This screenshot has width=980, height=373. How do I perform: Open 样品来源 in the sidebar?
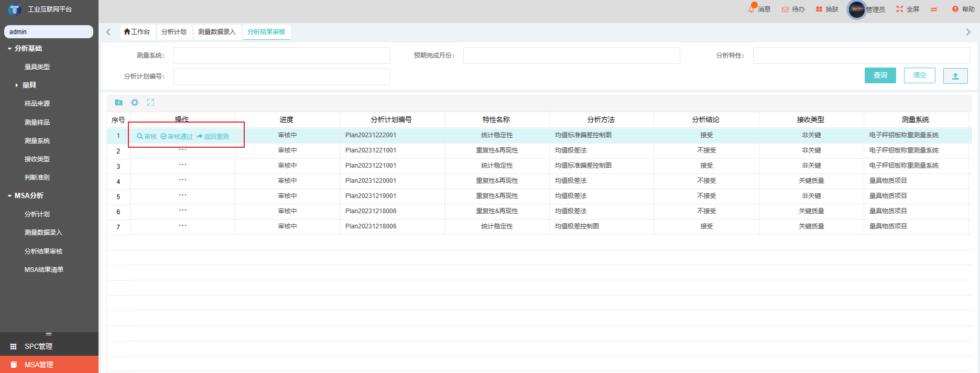point(37,104)
